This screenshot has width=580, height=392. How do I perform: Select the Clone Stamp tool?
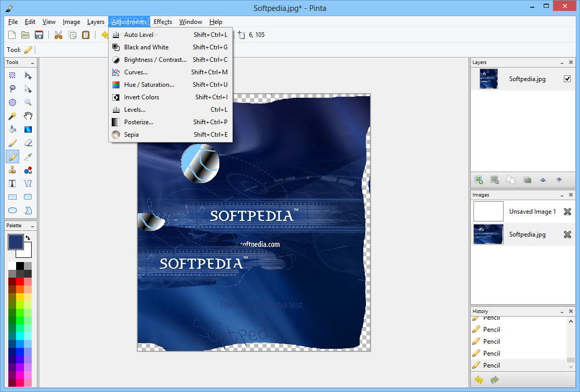tap(12, 170)
